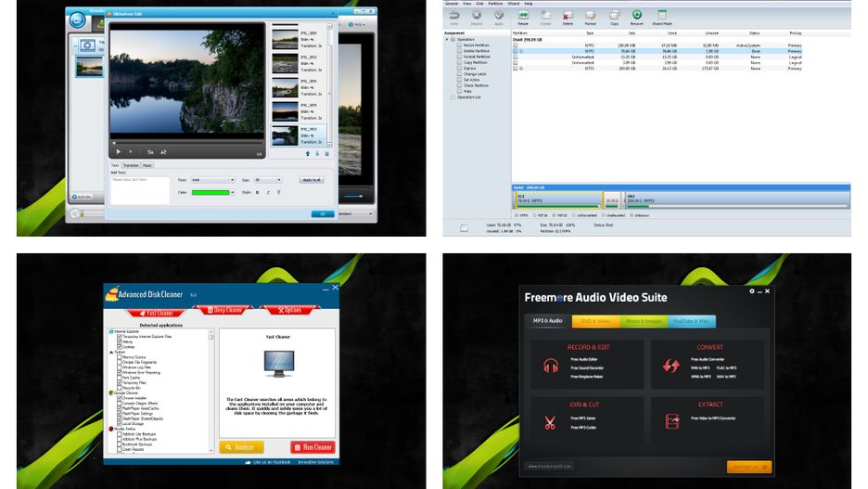Click Apply to all button
868x489 pixels.
tap(312, 180)
